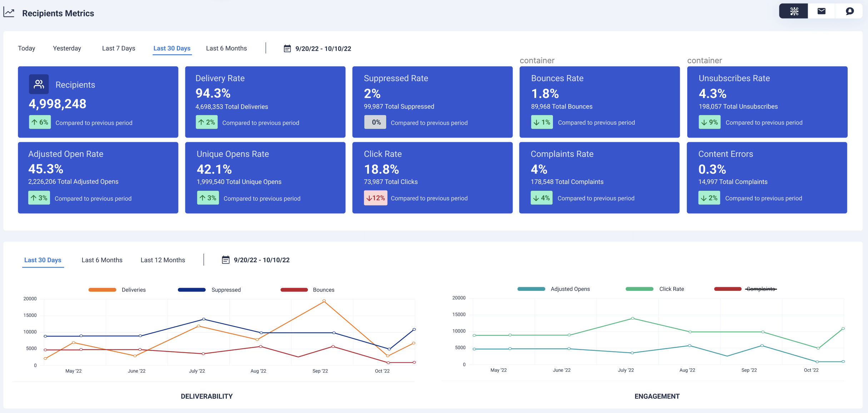Switch to Last 7 Days
Screen dimensions: 868x413
click(x=119, y=48)
